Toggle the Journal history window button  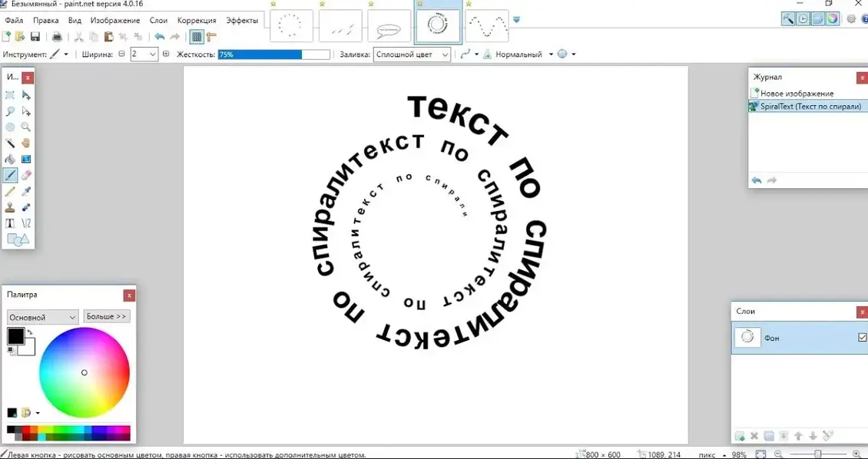tap(803, 19)
